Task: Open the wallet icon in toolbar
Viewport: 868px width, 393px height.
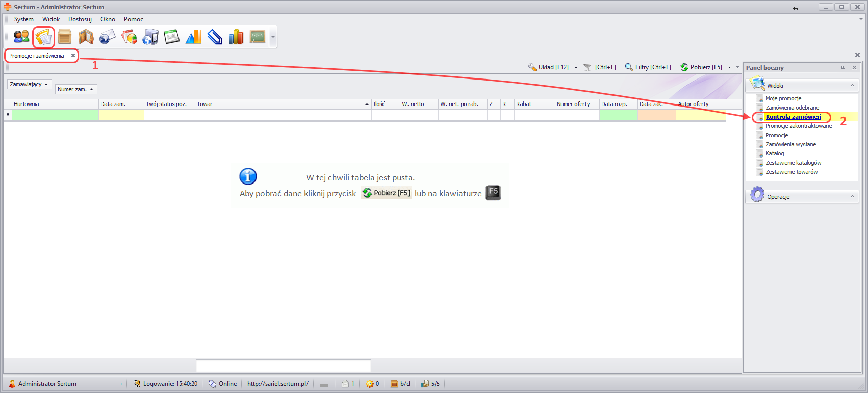Action: (86, 37)
